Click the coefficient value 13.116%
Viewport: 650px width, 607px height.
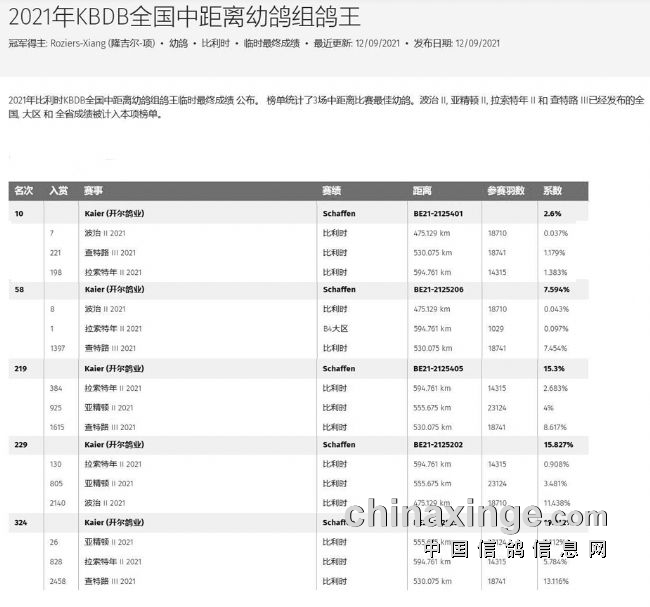pos(556,582)
